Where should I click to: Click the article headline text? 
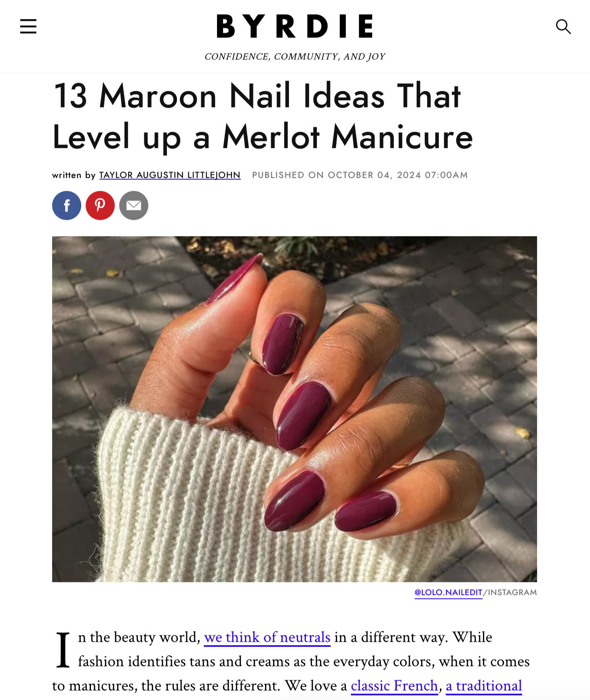[x=263, y=116]
